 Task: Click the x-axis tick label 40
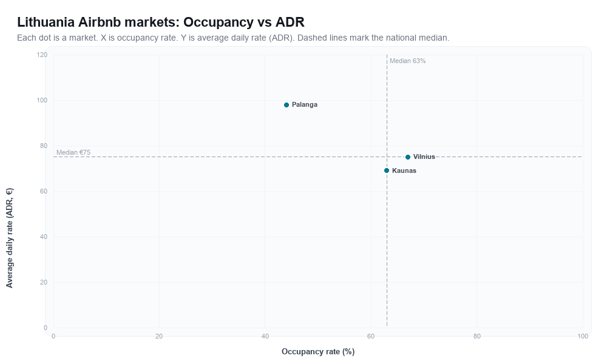click(265, 337)
